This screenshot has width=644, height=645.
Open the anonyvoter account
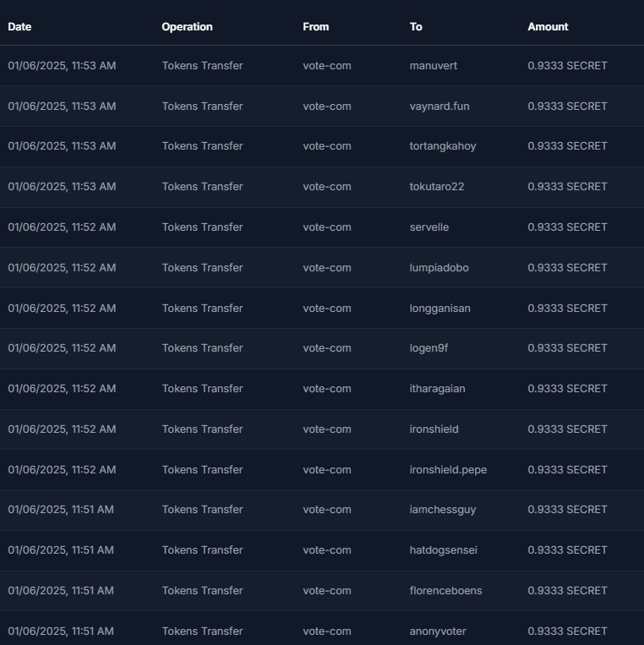tap(438, 631)
